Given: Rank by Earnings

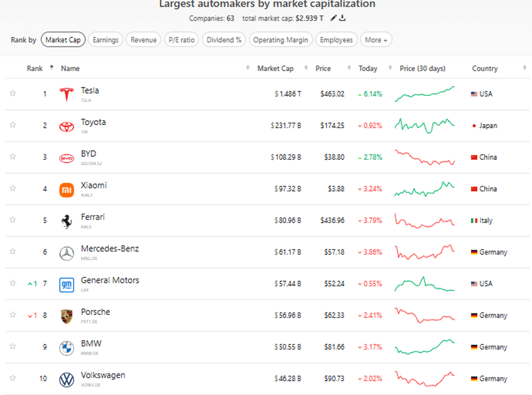Looking at the screenshot, I should (x=105, y=40).
